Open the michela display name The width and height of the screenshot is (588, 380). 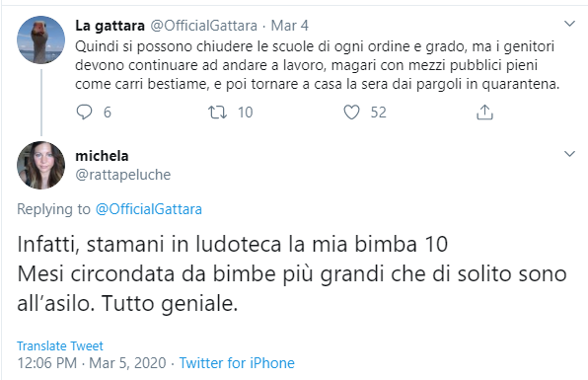click(102, 156)
